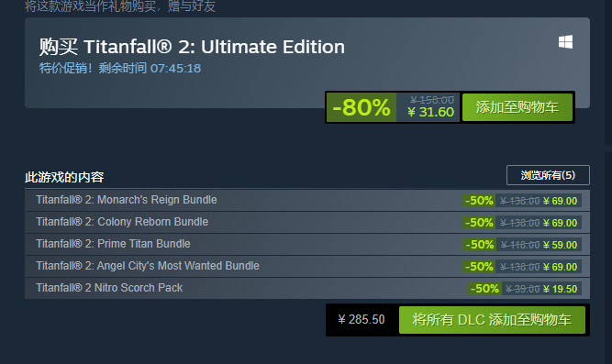Click the -80% discount badge
The width and height of the screenshot is (612, 364).
click(362, 107)
